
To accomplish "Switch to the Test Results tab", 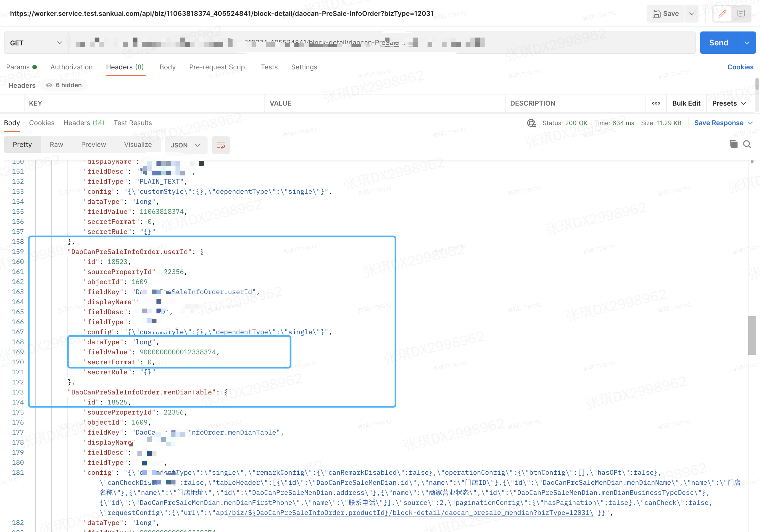I will click(132, 123).
